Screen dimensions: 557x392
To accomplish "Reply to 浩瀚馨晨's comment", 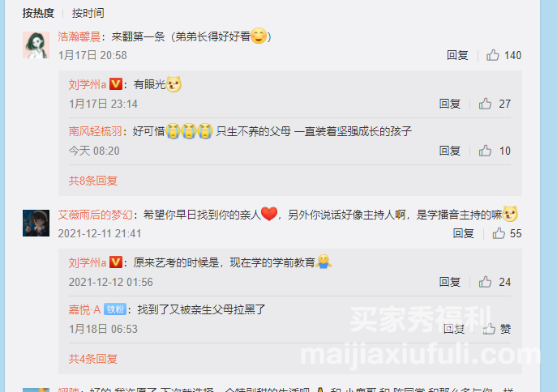I will click(457, 55).
